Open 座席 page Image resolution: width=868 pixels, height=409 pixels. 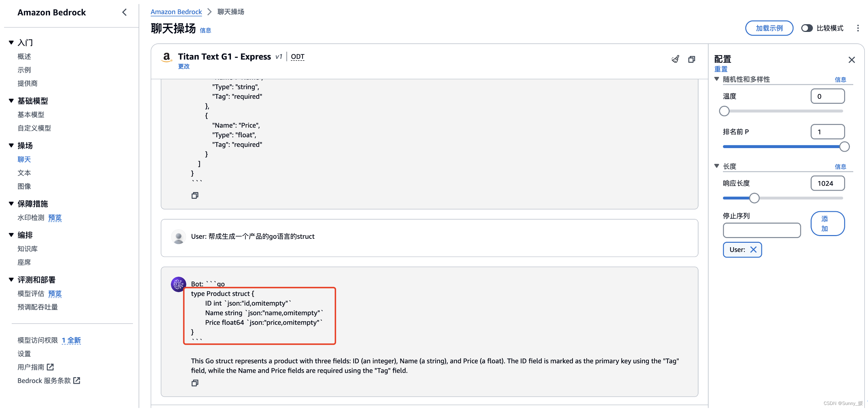click(24, 262)
